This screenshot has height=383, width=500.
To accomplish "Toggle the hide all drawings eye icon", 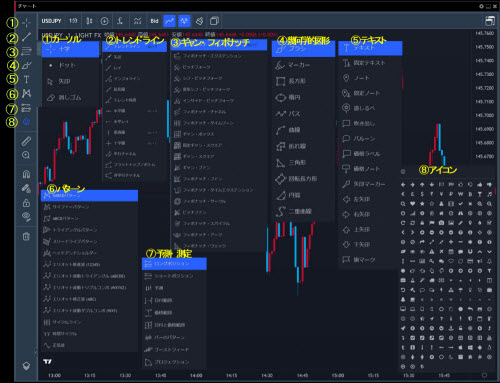I will tap(26, 217).
